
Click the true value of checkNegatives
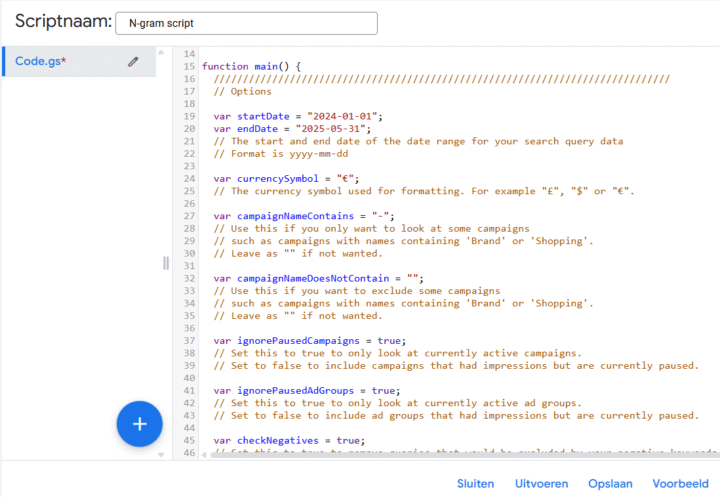pos(348,440)
